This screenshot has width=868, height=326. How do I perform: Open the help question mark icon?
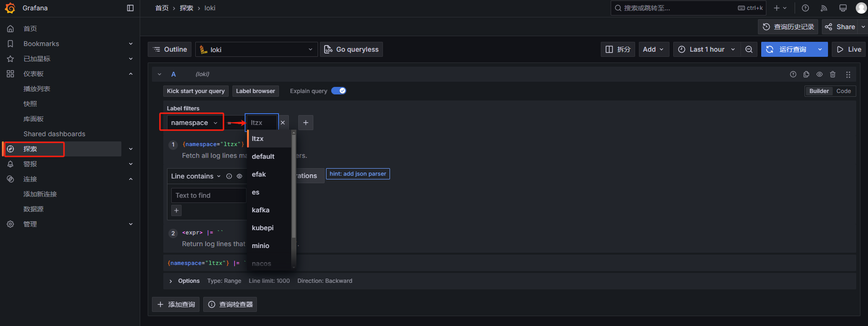[805, 8]
